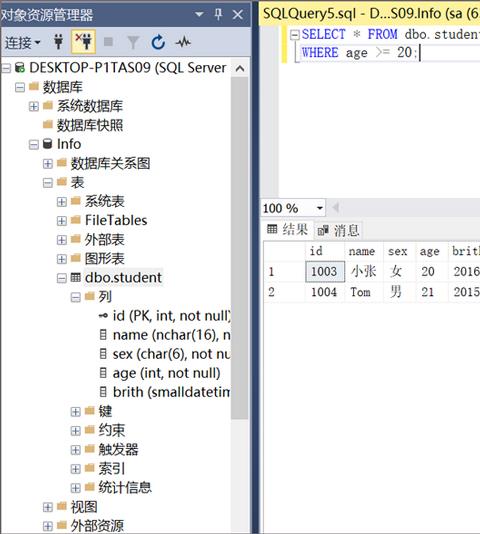Click the name column header

[364, 251]
